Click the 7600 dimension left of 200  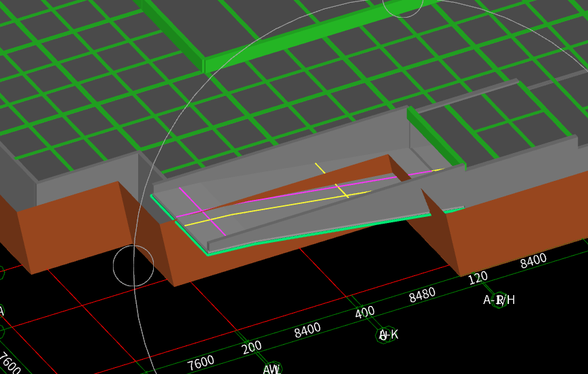click(x=201, y=362)
